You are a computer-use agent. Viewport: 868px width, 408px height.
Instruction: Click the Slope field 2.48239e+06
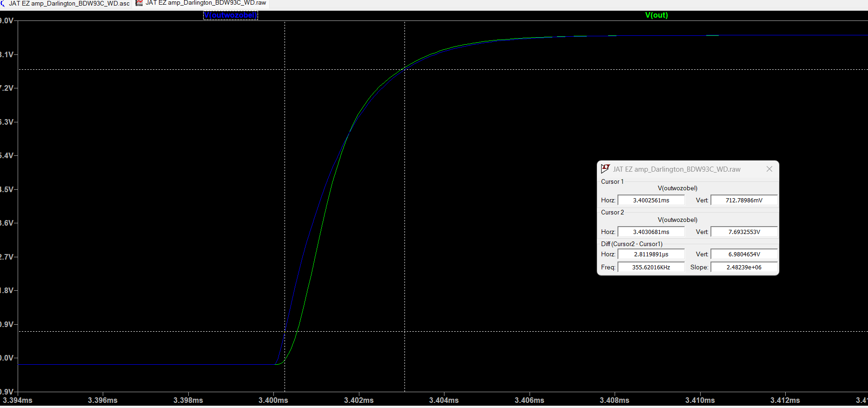[x=744, y=267]
